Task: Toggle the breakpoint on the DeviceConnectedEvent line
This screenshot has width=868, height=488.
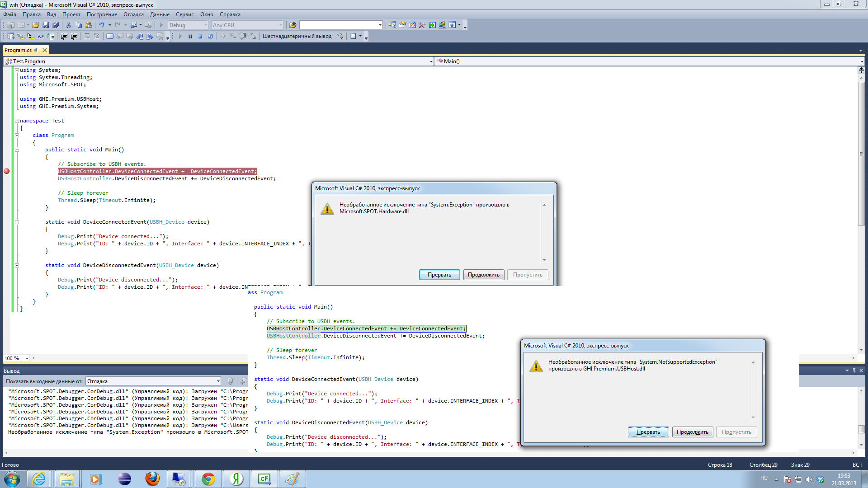Action: coord(7,171)
